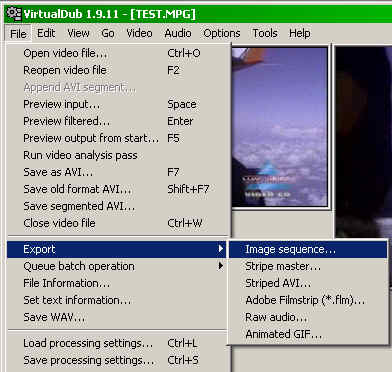392x372 pixels.
Task: Choose Open video file…
Action: coord(118,53)
